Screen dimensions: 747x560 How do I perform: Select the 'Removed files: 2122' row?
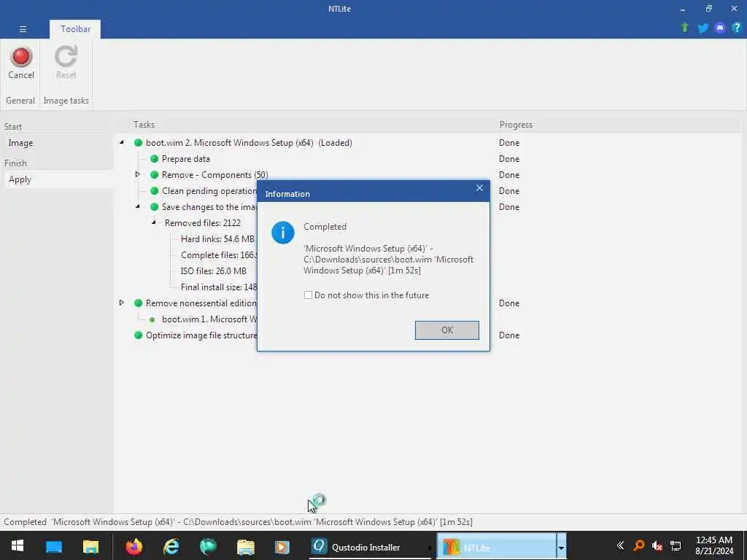tap(203, 223)
